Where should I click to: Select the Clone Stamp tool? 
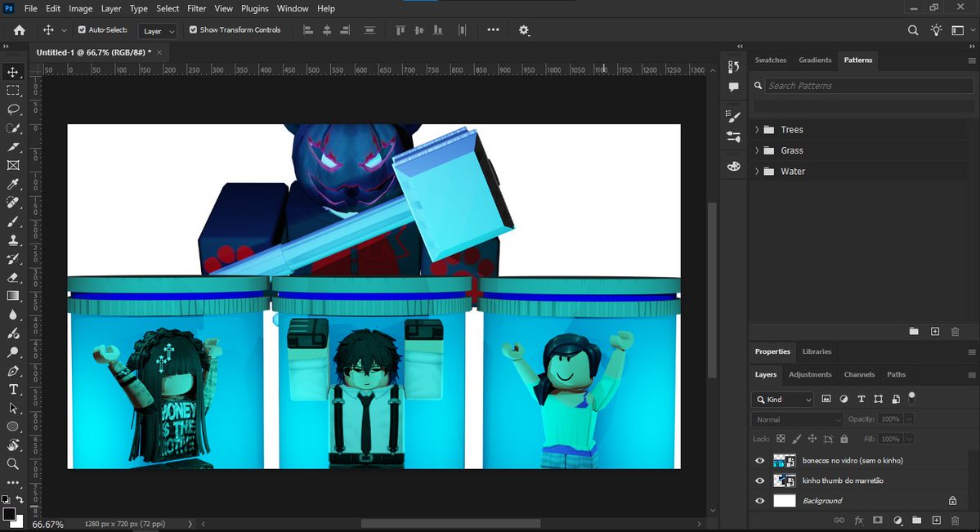tap(13, 240)
